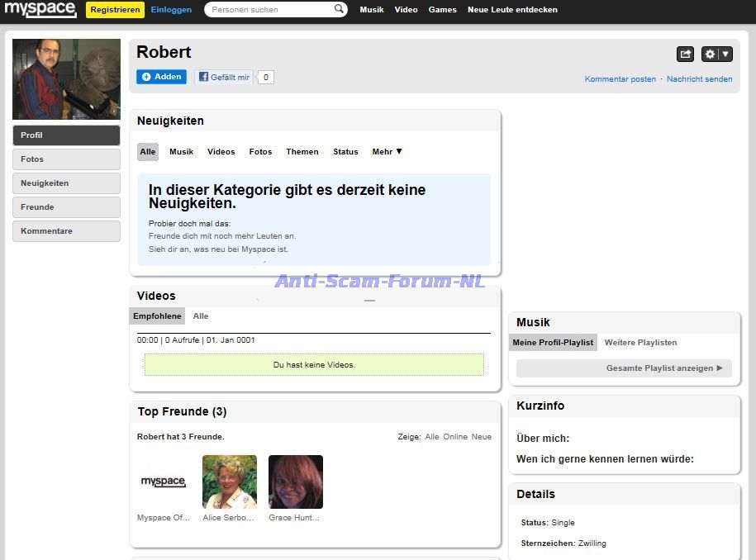Screen dimensions: 756x560
Task: Filter Neuigkeiten by Musik
Action: point(181,152)
